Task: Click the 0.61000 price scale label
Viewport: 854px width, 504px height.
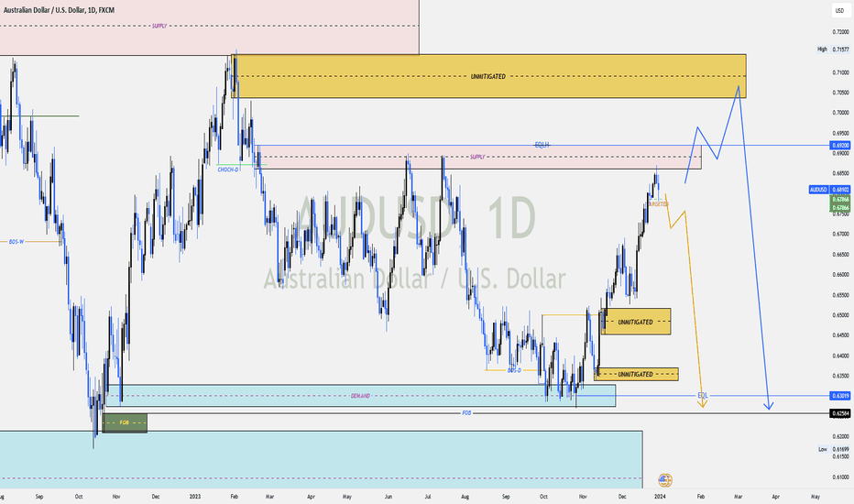Action: pos(840,477)
